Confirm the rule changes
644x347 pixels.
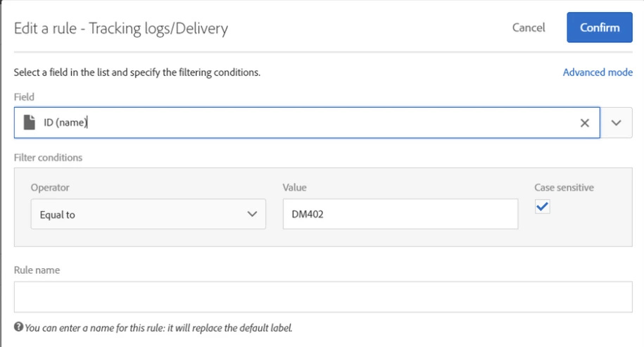point(600,27)
